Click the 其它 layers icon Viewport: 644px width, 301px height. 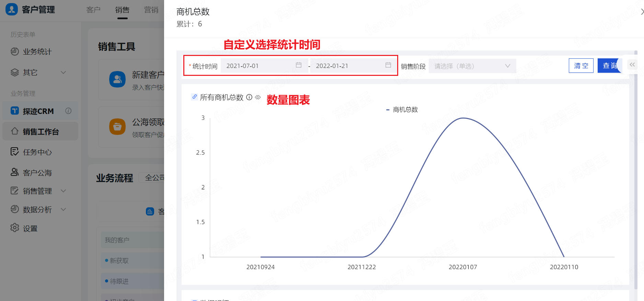[x=15, y=72]
